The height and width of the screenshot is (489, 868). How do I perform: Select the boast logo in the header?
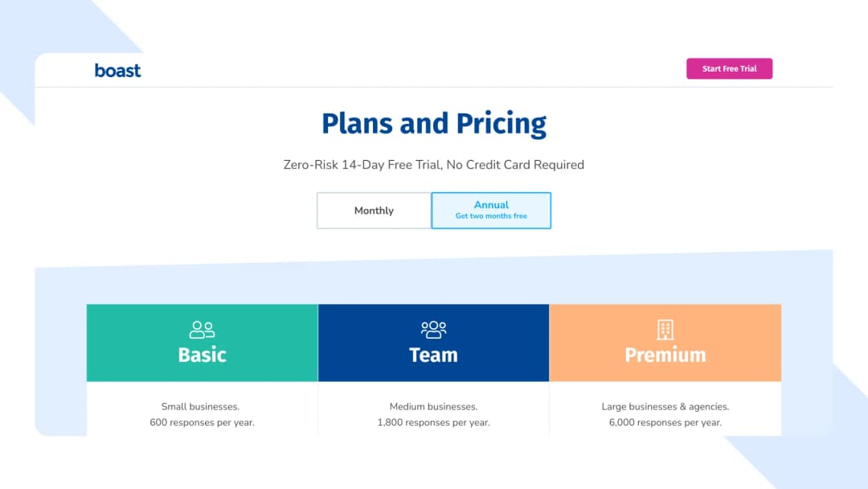coord(117,71)
